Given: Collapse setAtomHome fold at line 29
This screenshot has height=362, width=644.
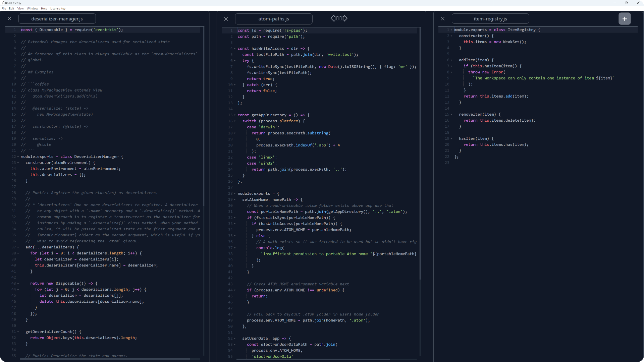Looking at the screenshot, I should click(235, 199).
